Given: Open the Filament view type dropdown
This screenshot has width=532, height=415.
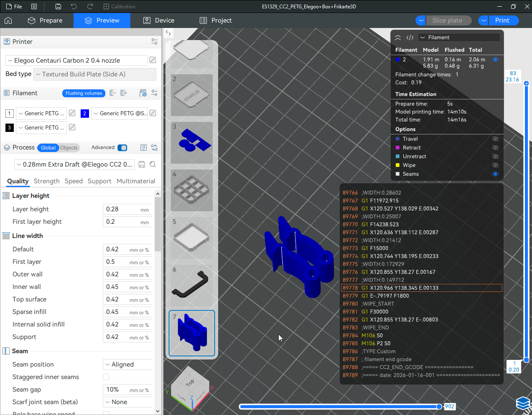Looking at the screenshot, I should [459, 38].
